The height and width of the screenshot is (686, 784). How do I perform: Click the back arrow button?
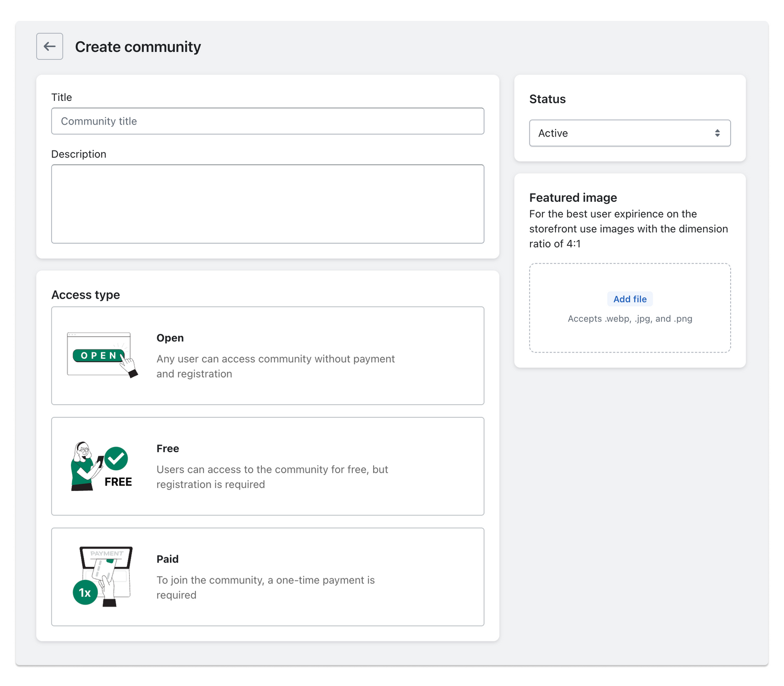(50, 47)
